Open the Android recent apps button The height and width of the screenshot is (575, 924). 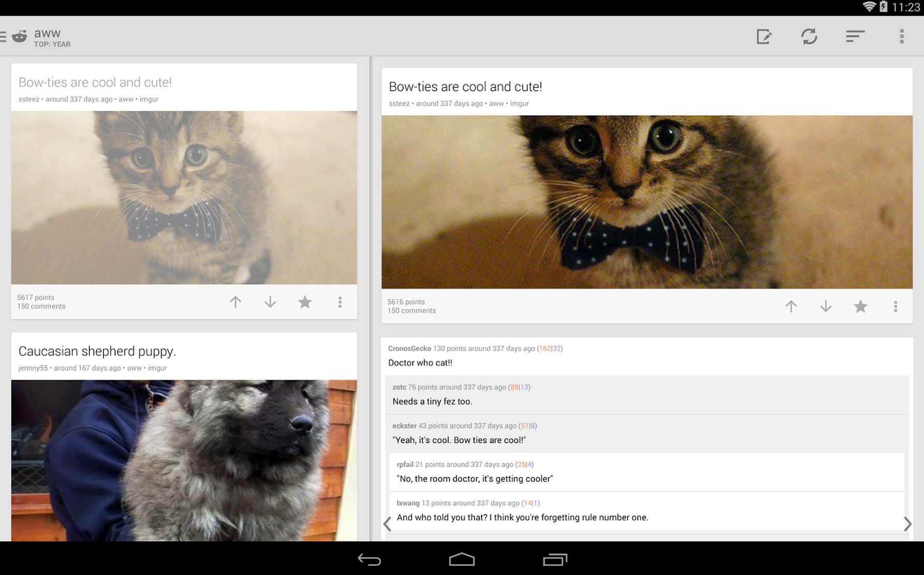555,559
